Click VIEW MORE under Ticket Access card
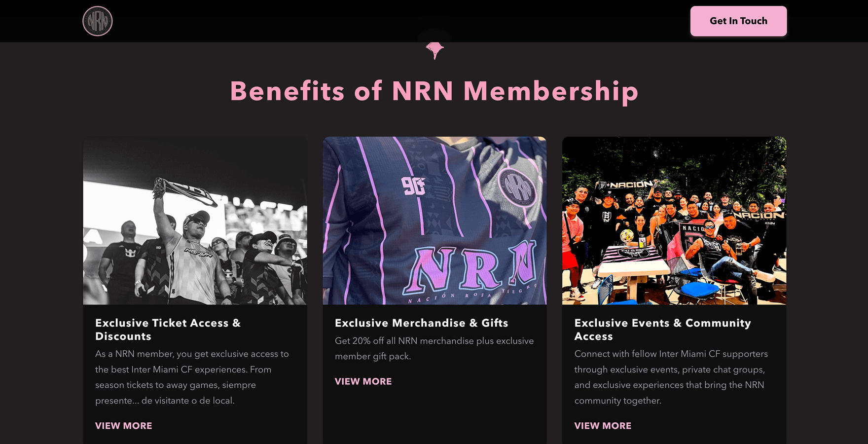868x444 pixels. pos(124,426)
